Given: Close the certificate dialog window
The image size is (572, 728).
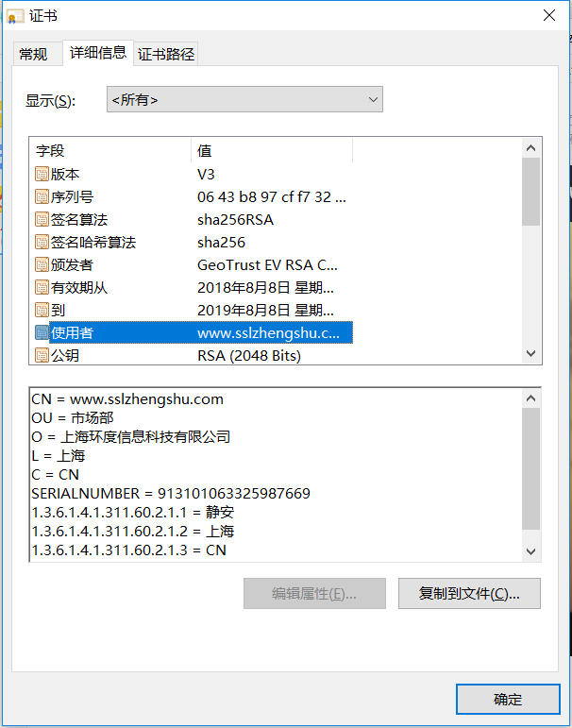Looking at the screenshot, I should click(x=549, y=15).
